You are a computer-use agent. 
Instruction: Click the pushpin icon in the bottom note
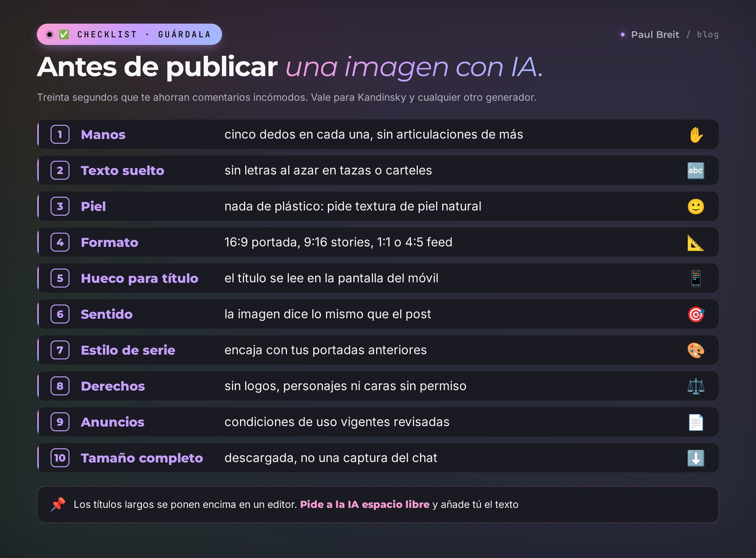[x=58, y=504]
